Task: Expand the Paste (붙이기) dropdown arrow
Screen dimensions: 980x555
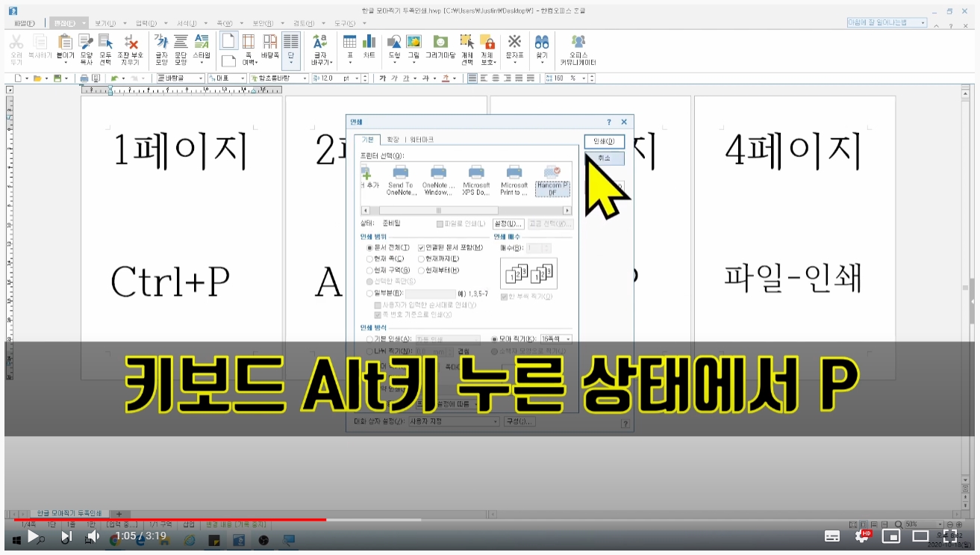Action: [x=66, y=63]
